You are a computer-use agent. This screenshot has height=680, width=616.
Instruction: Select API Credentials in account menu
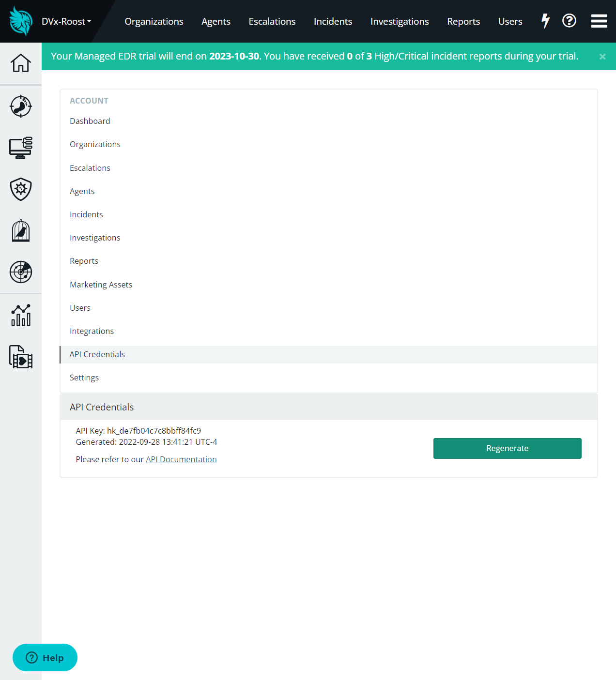coord(328,354)
